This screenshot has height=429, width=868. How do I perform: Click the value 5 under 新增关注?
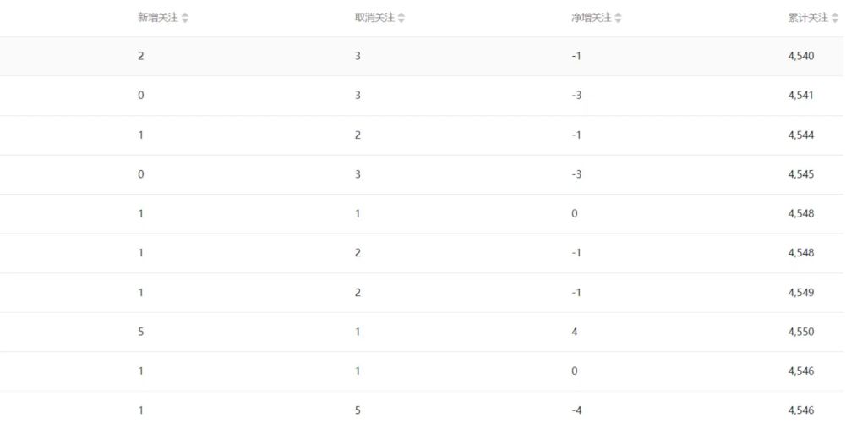tap(140, 332)
